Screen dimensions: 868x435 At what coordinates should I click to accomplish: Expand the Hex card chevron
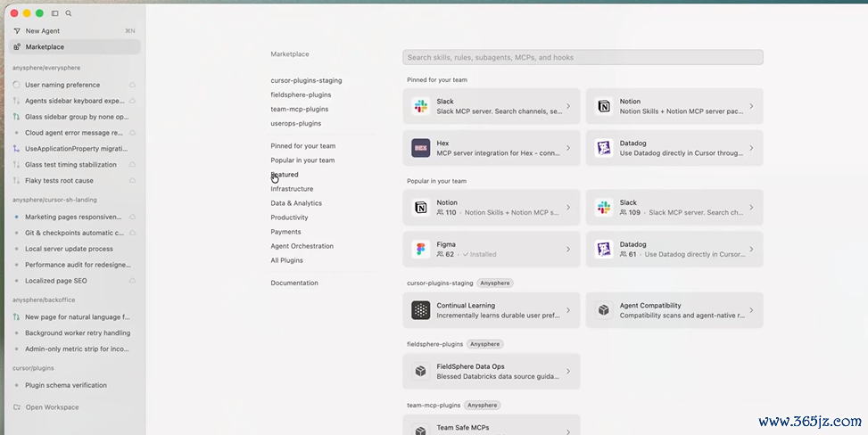568,148
